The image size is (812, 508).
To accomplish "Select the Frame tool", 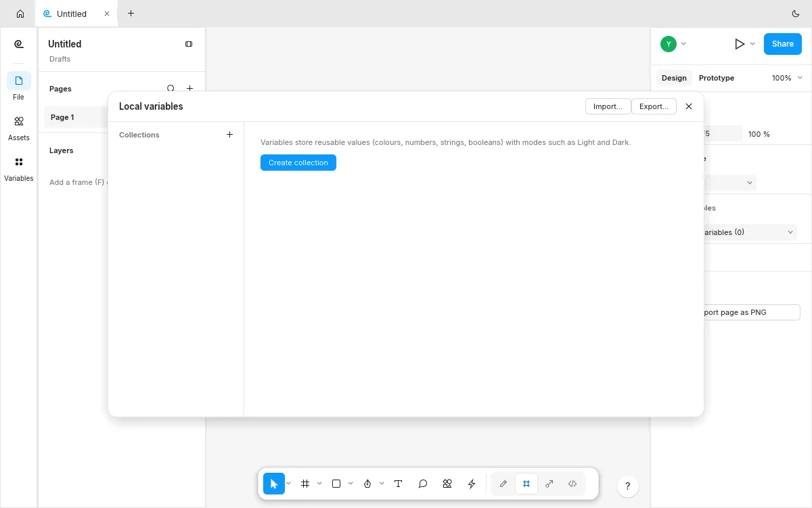I will point(305,484).
